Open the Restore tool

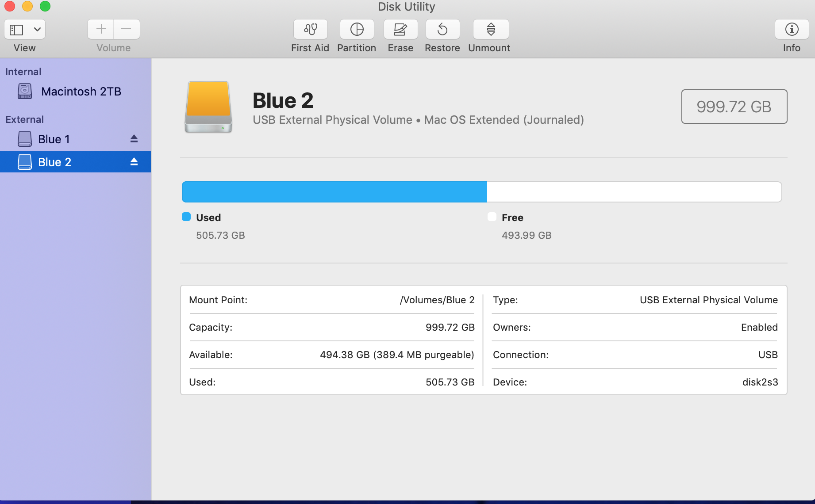(x=442, y=29)
